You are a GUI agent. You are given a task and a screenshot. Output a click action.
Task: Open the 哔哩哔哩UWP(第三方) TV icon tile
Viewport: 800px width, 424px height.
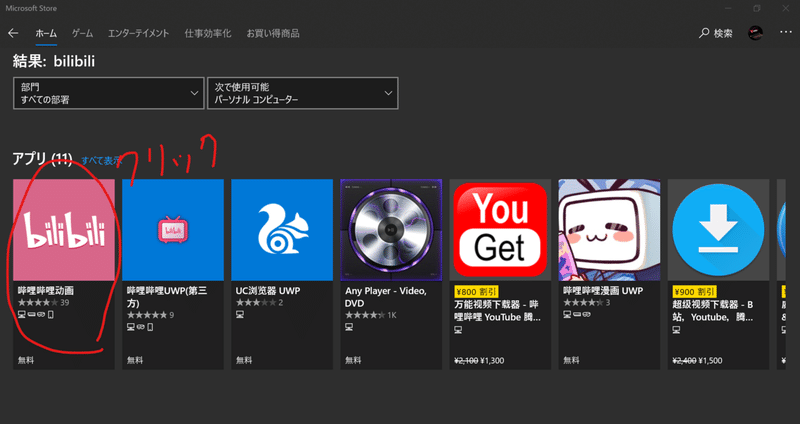tap(173, 230)
